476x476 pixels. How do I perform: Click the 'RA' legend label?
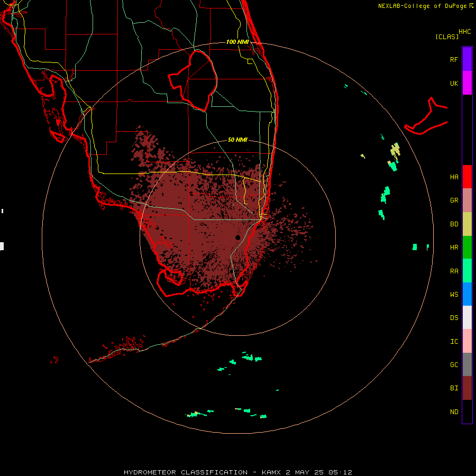(454, 271)
